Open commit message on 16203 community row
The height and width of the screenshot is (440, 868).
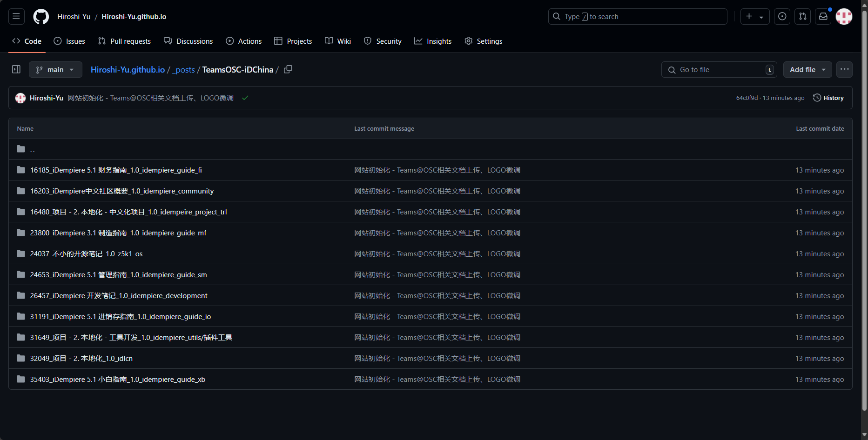[x=437, y=191]
